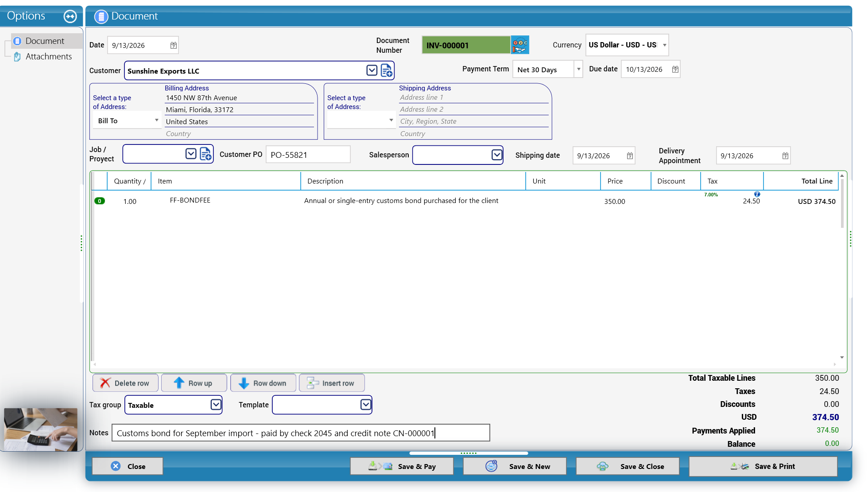This screenshot has height=492, width=868.
Task: Open add new customer icon
Action: 387,70
